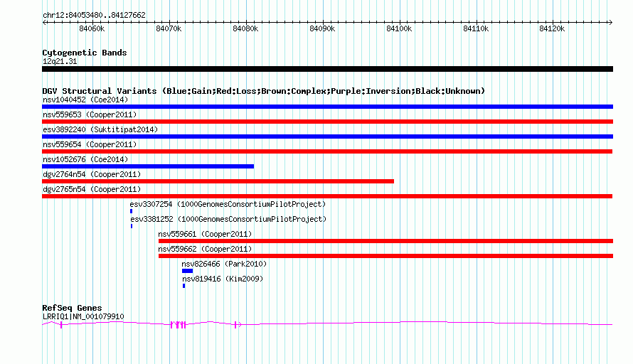Click the LRRIQ1 final exon with arrow near 84079k
The image size is (633, 364).
coord(238,324)
